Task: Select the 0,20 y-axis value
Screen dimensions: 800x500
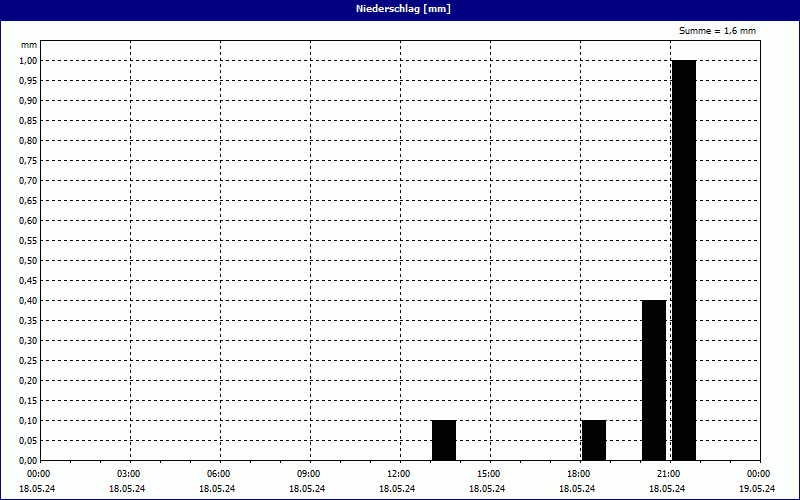Action: [29, 381]
